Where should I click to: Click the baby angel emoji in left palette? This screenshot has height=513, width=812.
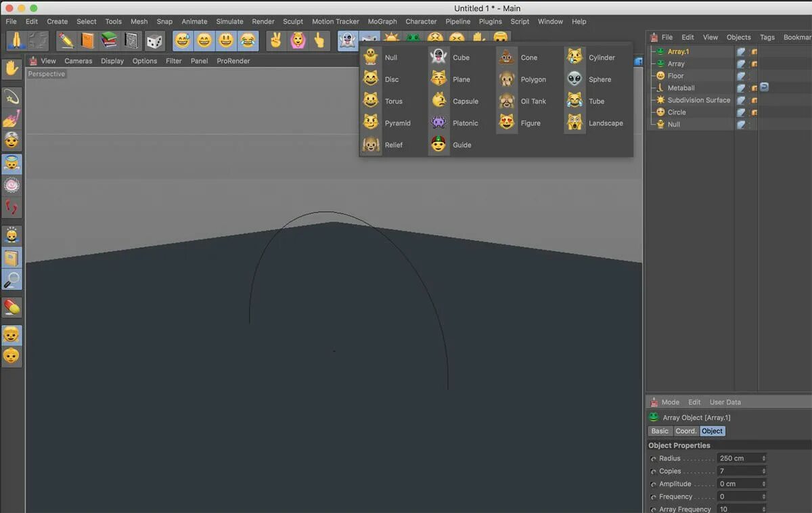[12, 163]
